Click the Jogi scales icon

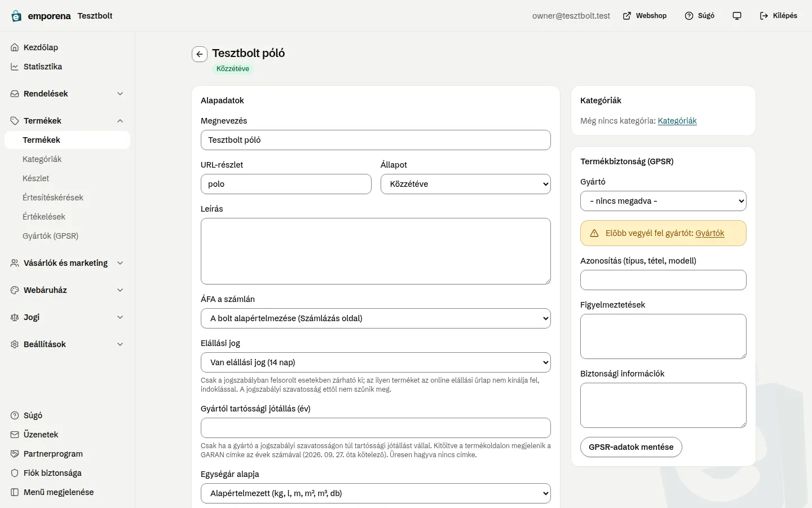[15, 317]
